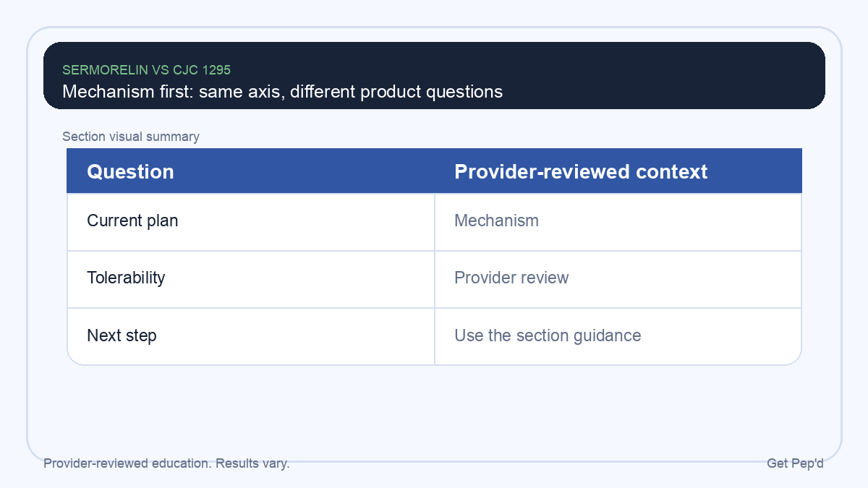Select the Question column header
Viewport: 868px width, 488px height.
(x=251, y=171)
